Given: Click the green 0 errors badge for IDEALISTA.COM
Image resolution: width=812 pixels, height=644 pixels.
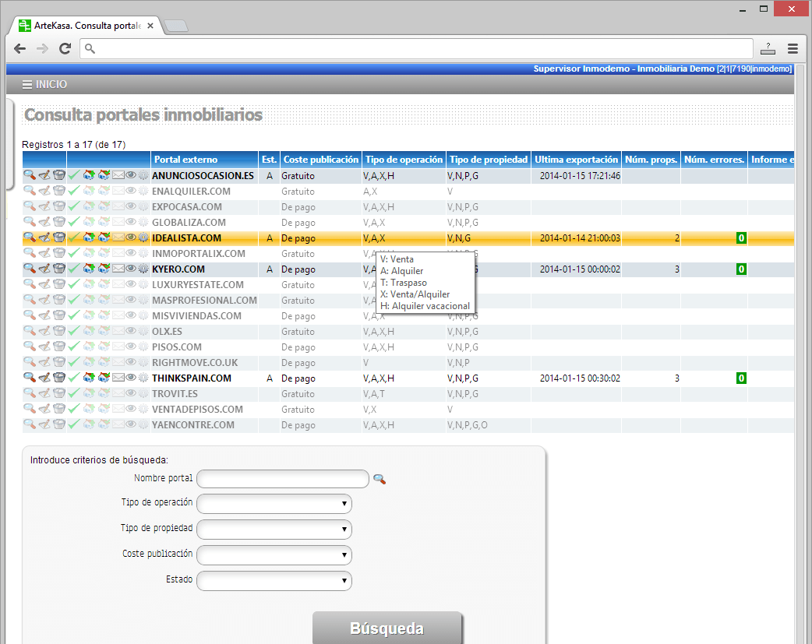Looking at the screenshot, I should [741, 238].
